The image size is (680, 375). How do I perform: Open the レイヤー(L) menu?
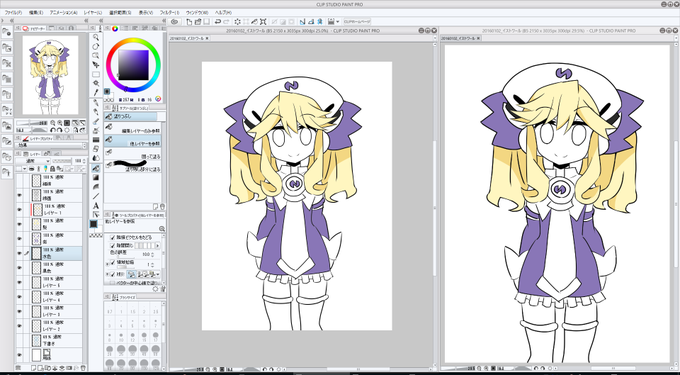[x=93, y=13]
